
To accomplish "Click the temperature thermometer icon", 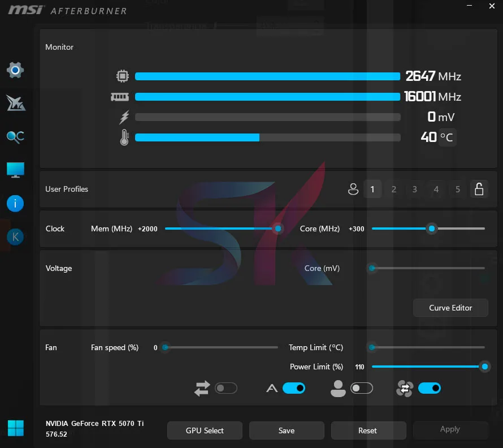I will point(124,137).
